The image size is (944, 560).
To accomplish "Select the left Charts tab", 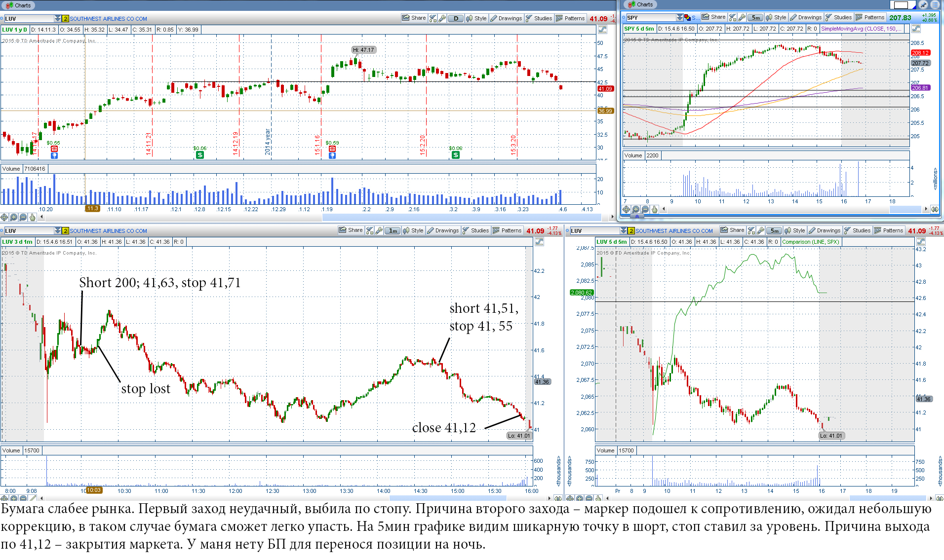I will pos(19,5).
